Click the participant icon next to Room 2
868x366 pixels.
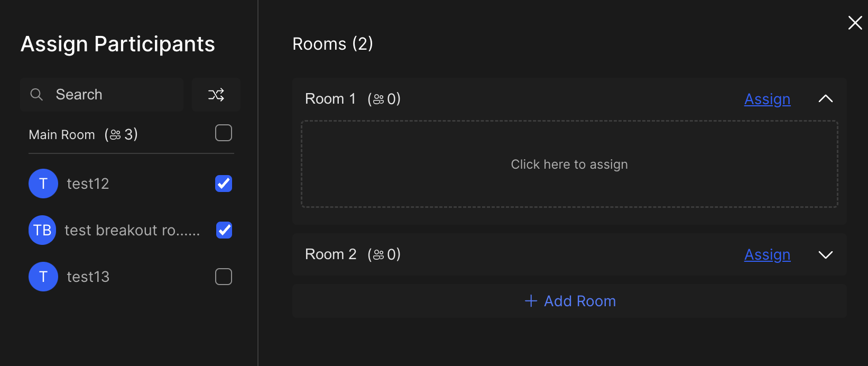[378, 254]
